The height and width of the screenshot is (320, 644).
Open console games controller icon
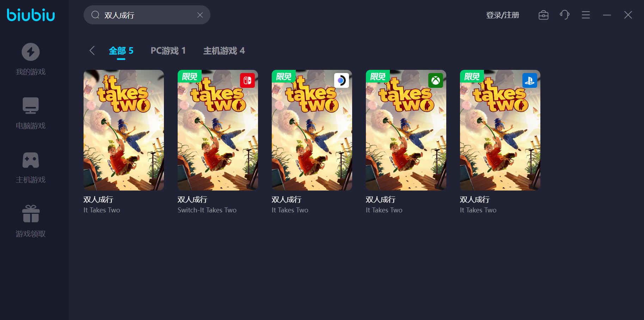31,160
